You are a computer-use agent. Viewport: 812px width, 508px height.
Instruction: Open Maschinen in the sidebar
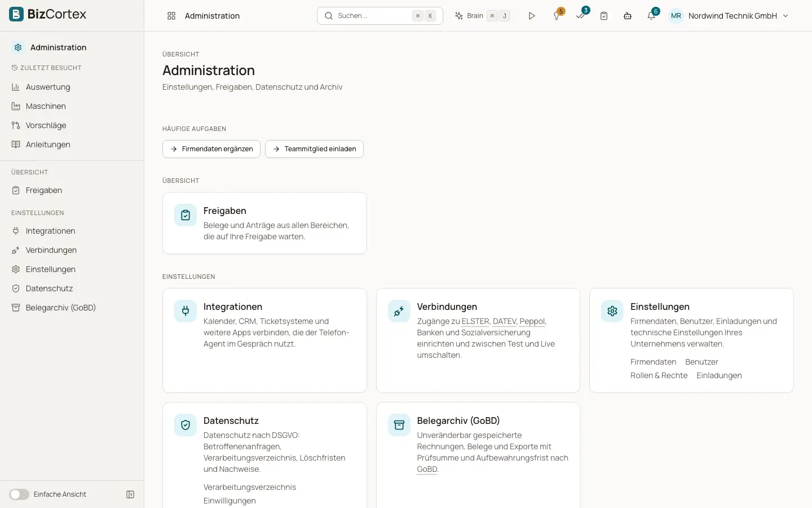click(x=72, y=106)
